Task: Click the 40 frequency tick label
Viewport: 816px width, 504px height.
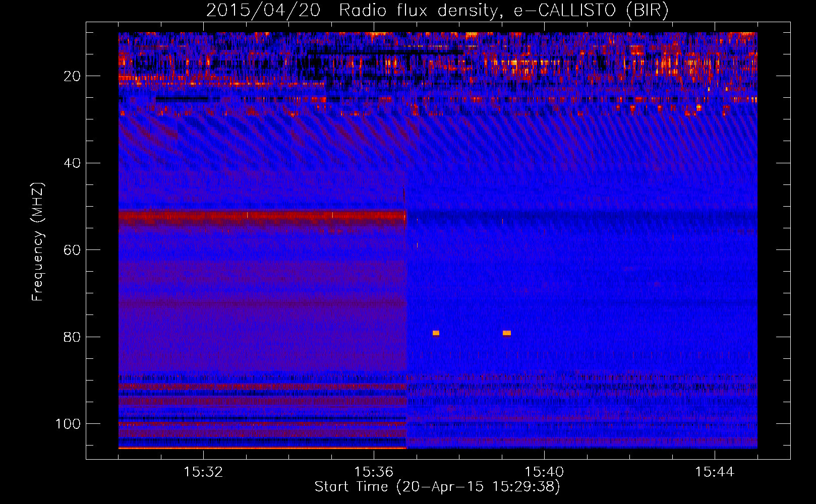Action: pos(72,163)
